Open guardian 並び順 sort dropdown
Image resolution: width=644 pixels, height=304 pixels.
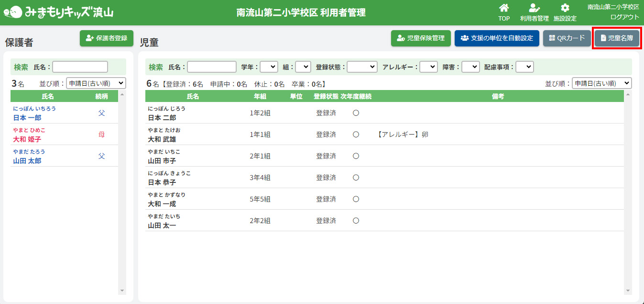[x=96, y=83]
